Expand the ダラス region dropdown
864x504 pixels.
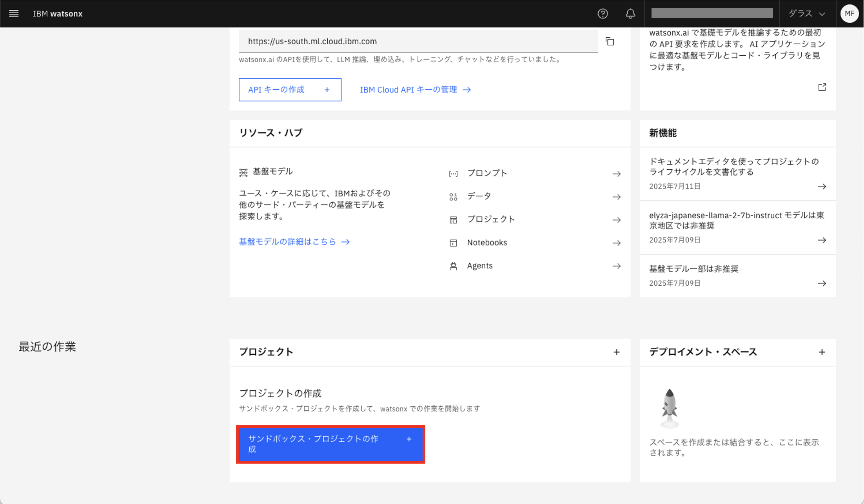tap(807, 14)
